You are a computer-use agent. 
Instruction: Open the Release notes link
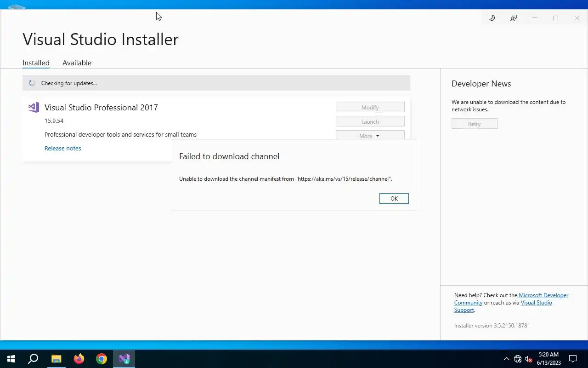[x=63, y=148]
